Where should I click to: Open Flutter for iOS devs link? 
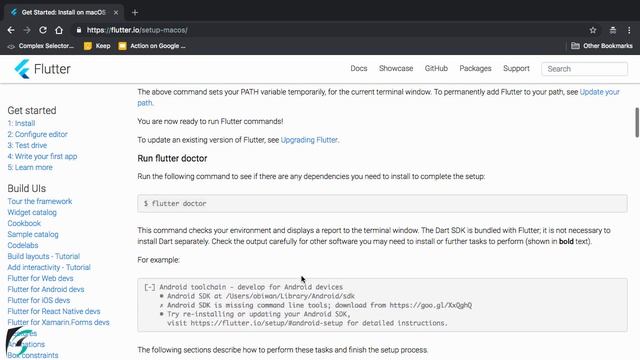(x=39, y=300)
